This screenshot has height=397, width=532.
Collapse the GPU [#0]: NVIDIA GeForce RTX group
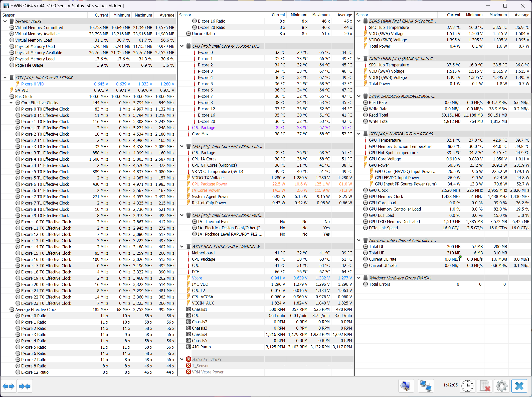[x=359, y=134]
